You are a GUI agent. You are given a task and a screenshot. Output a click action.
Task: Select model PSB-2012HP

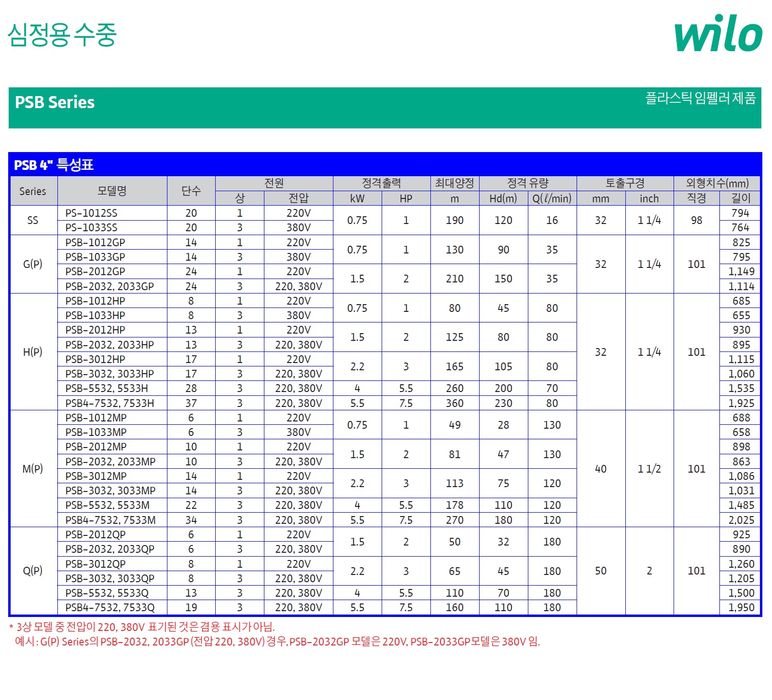pos(95,330)
